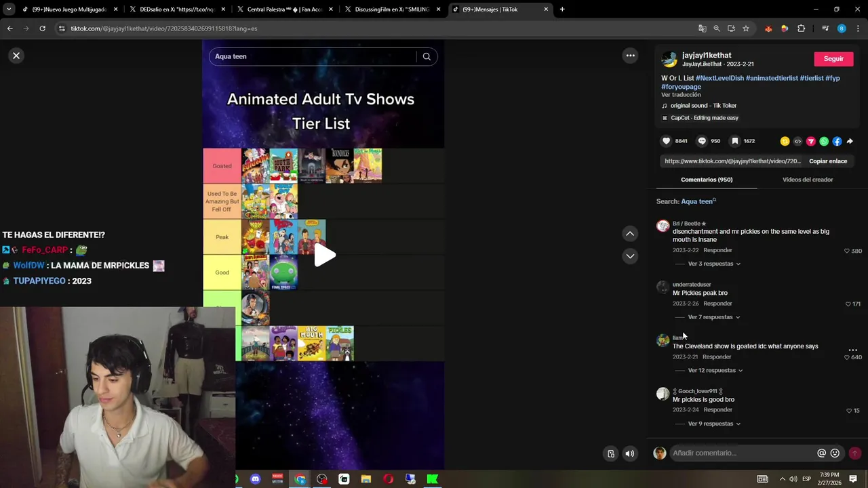Screen dimensions: 868x488
Task: Open original sound - Tik Toker
Action: coord(703,106)
